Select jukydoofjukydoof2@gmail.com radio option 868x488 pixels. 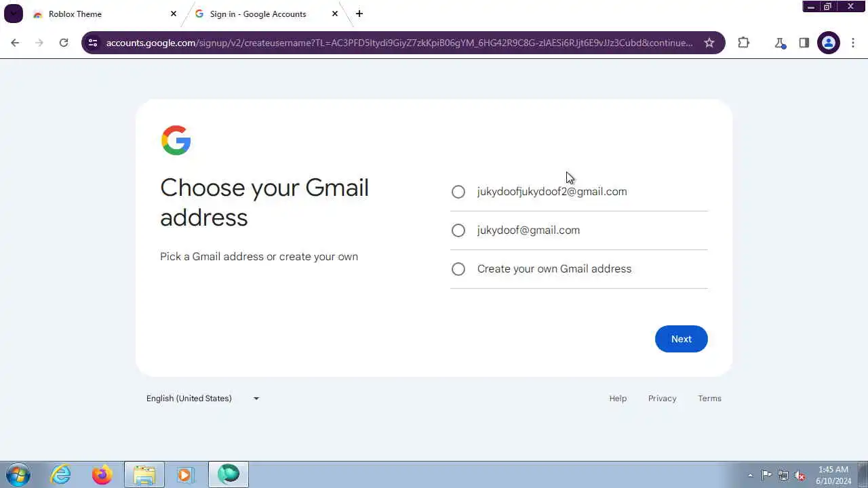[x=458, y=192]
